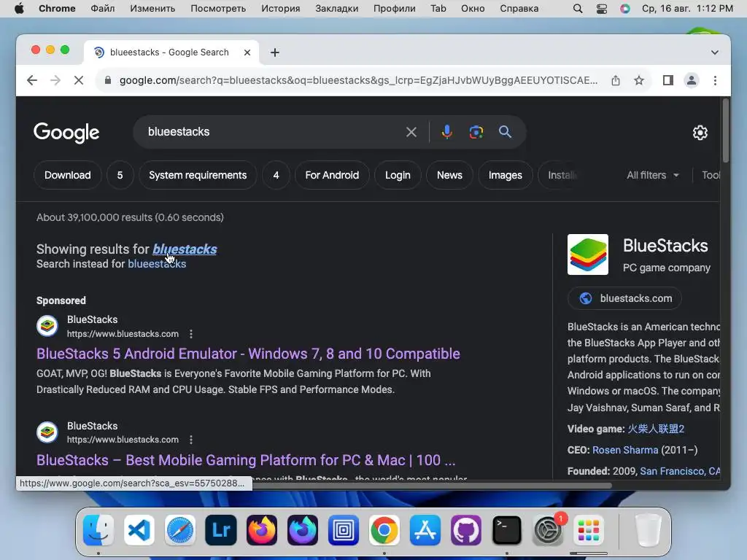The width and height of the screenshot is (747, 560).
Task: Launch Lightroom from the Dock
Action: click(221, 530)
